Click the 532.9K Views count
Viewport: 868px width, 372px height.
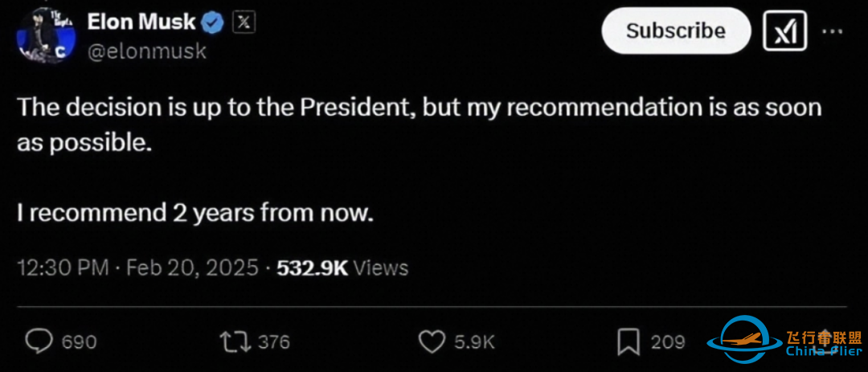coord(342,268)
